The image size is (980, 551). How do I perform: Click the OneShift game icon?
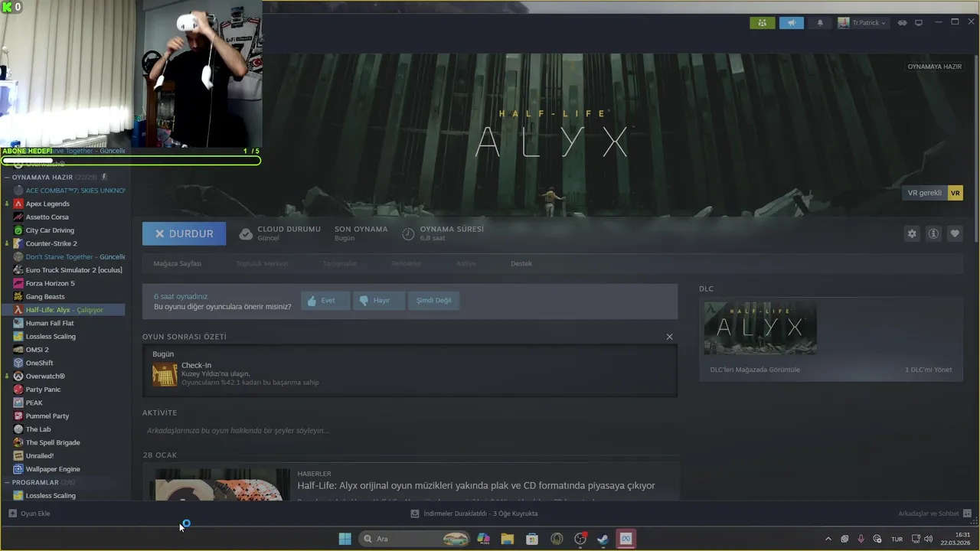pos(18,363)
